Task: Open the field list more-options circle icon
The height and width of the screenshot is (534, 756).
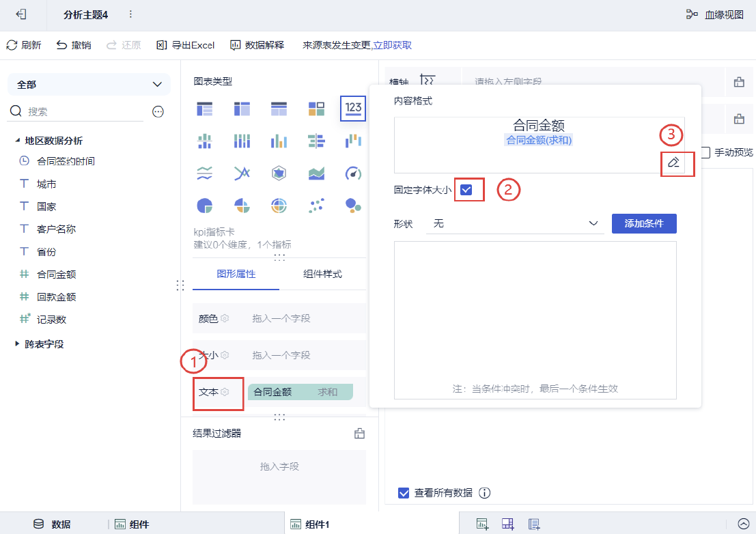Action: [158, 112]
